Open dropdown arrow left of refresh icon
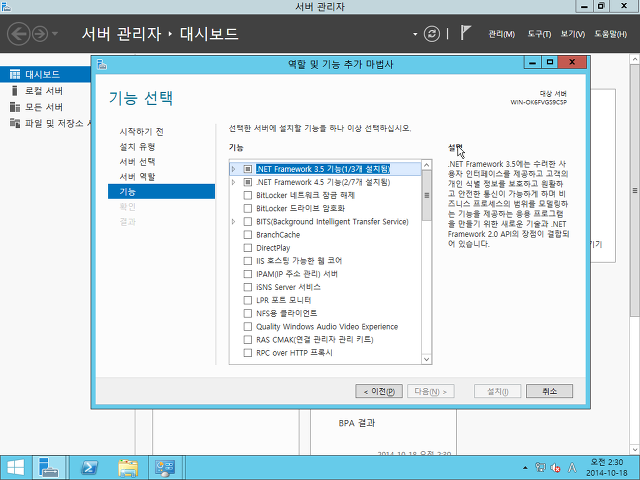 (415, 34)
